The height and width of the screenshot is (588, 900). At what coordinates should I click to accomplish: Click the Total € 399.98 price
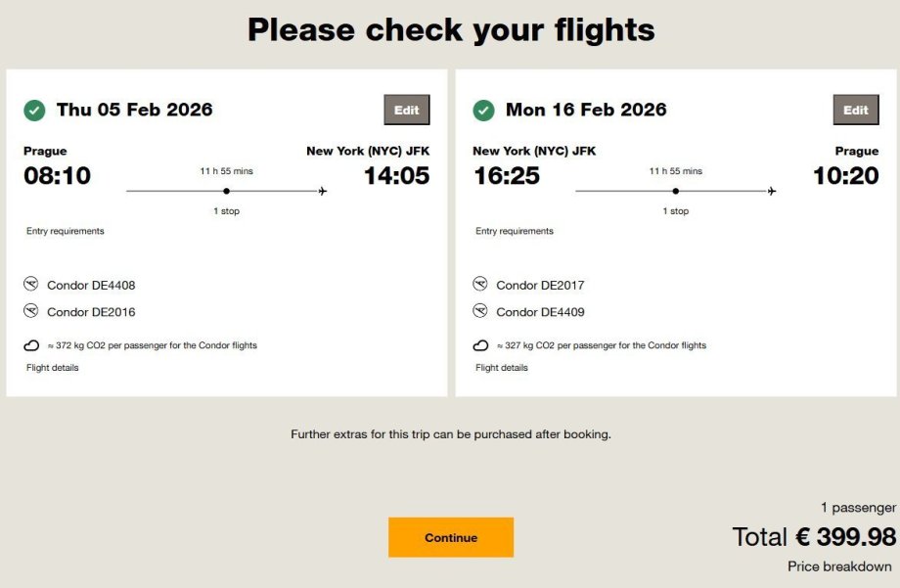pos(814,537)
